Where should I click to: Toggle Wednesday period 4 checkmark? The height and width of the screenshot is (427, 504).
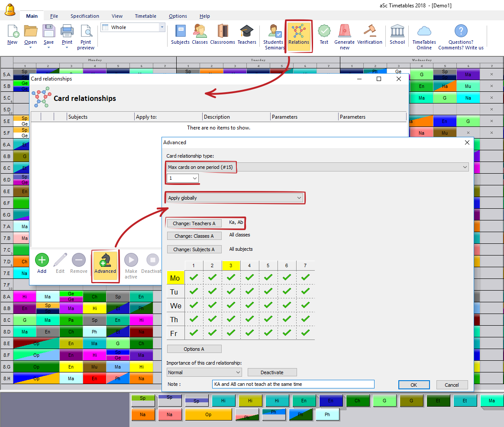point(249,305)
